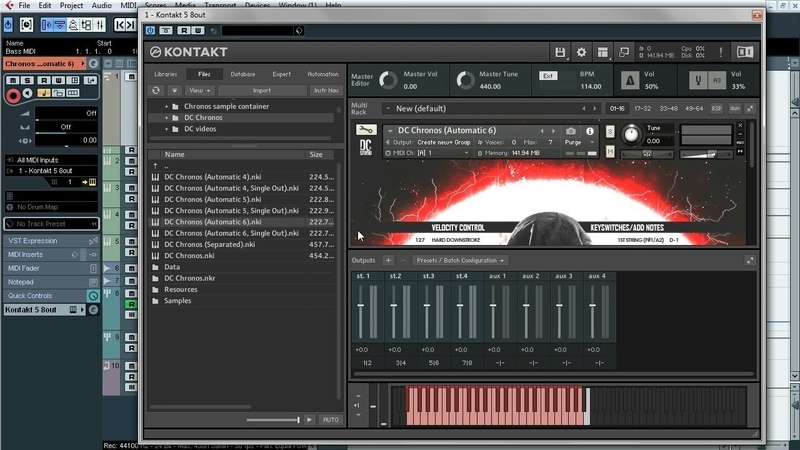Switch to the Database tab

click(243, 74)
